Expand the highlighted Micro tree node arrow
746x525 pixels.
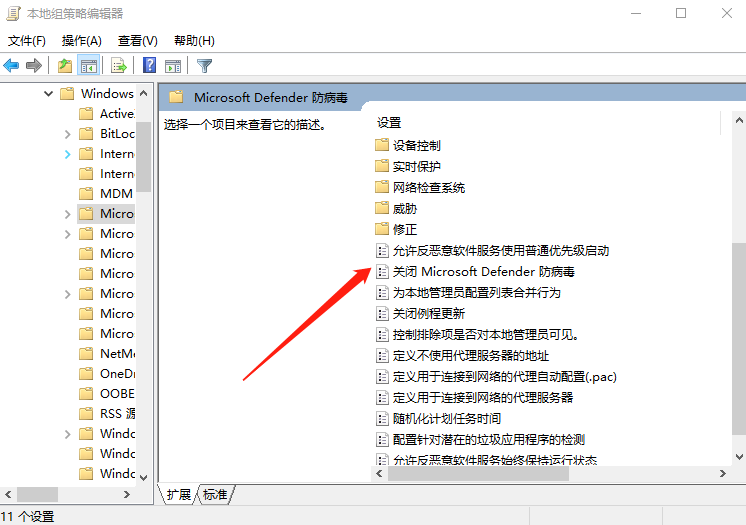click(x=67, y=214)
